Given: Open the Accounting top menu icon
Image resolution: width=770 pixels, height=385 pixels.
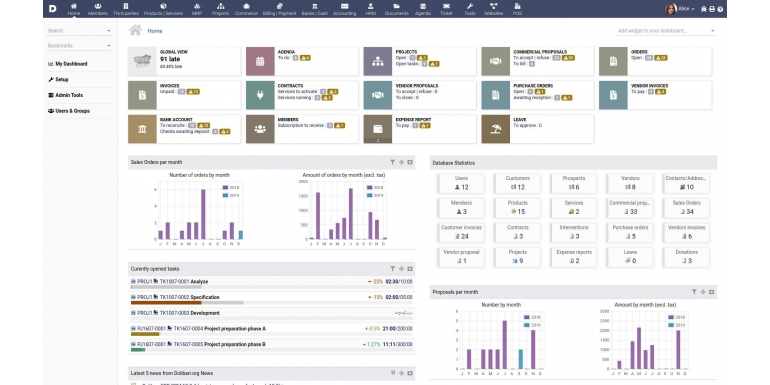Looking at the screenshot, I should tap(345, 6).
